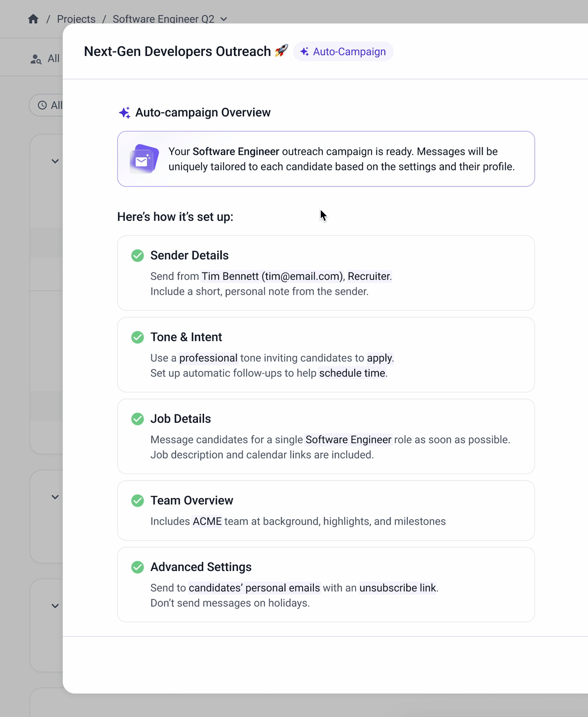Click the Job Details green checkmark
Image resolution: width=588 pixels, height=717 pixels.
point(137,419)
